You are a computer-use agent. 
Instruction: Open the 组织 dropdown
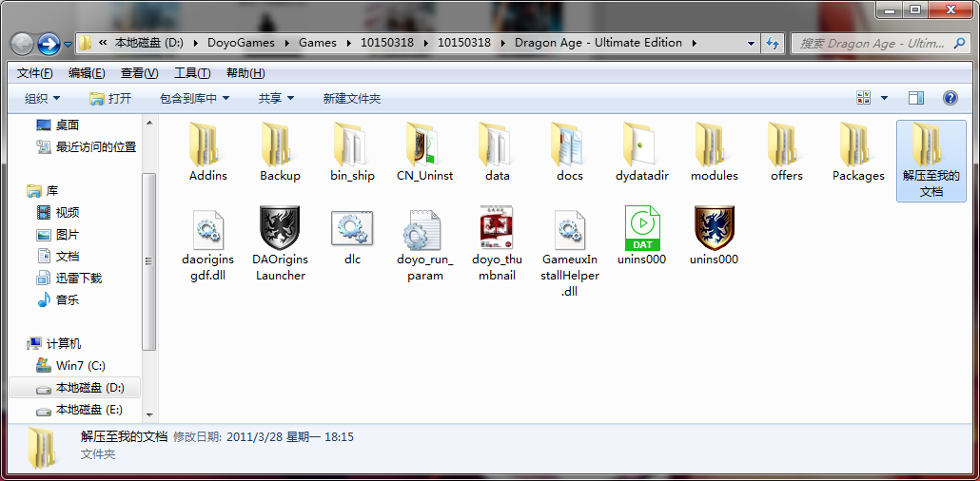tap(43, 99)
